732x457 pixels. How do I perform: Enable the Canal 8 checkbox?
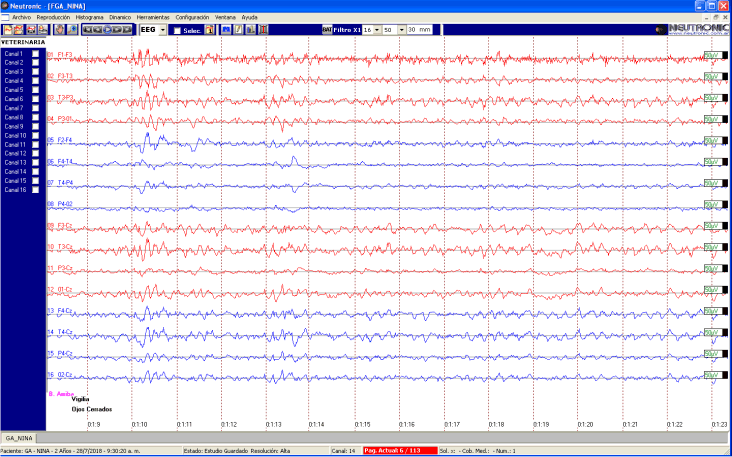pyautogui.click(x=35, y=118)
